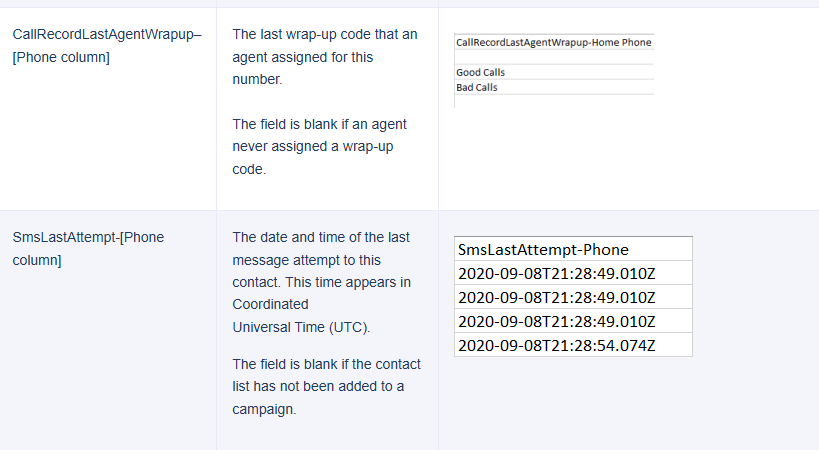Click the 'Universal Time (UTC)' text
Image resolution: width=819 pixels, height=450 pixels.
click(x=301, y=327)
